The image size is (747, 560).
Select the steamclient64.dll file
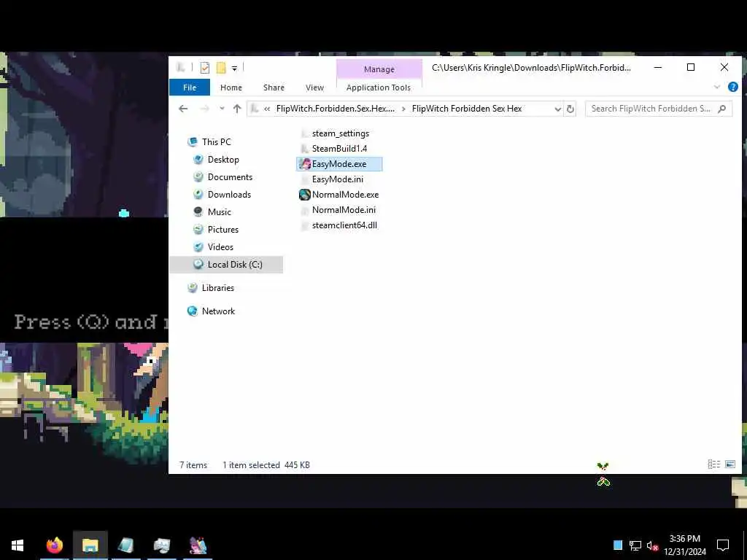tap(344, 225)
